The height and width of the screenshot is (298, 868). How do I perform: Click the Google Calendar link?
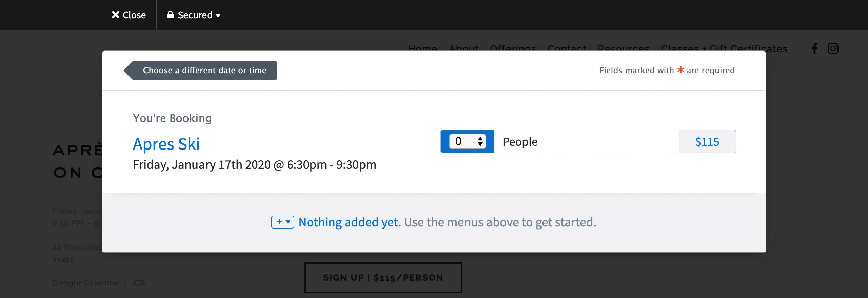tap(86, 283)
